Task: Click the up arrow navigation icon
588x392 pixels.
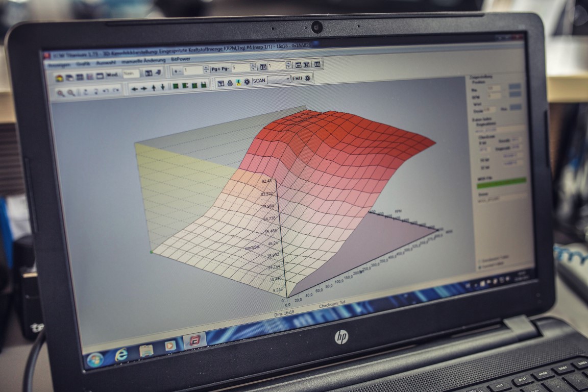Action: 154,88
